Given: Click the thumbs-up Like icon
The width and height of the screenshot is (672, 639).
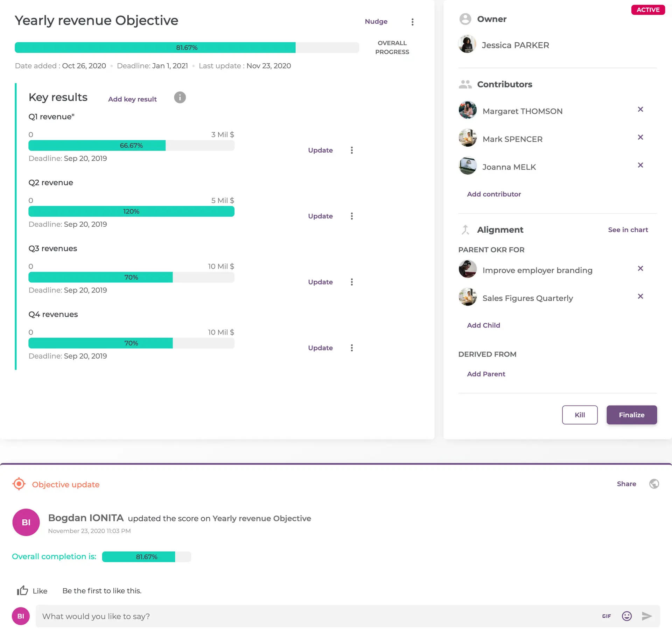Looking at the screenshot, I should tap(22, 591).
